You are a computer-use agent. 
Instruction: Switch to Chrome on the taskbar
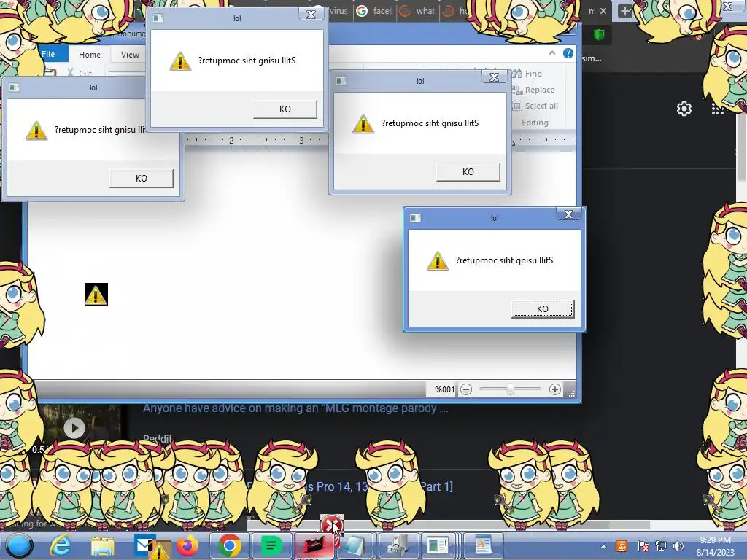[x=229, y=545]
